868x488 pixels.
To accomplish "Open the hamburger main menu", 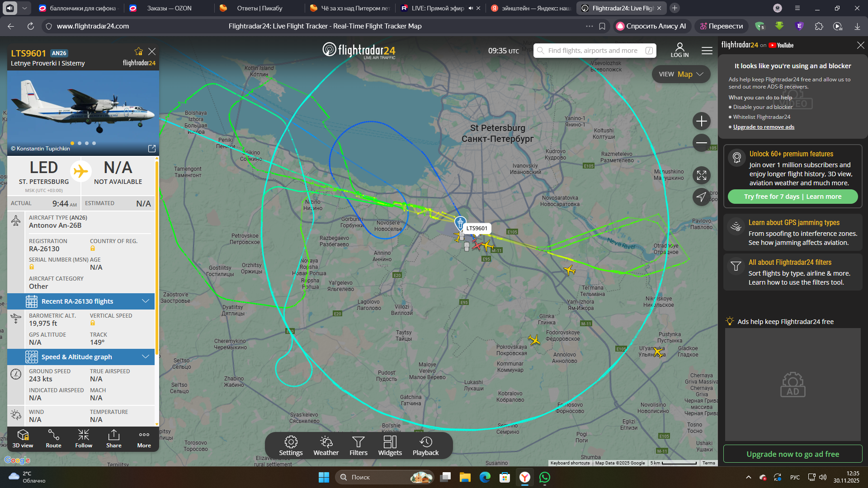I will (x=707, y=51).
